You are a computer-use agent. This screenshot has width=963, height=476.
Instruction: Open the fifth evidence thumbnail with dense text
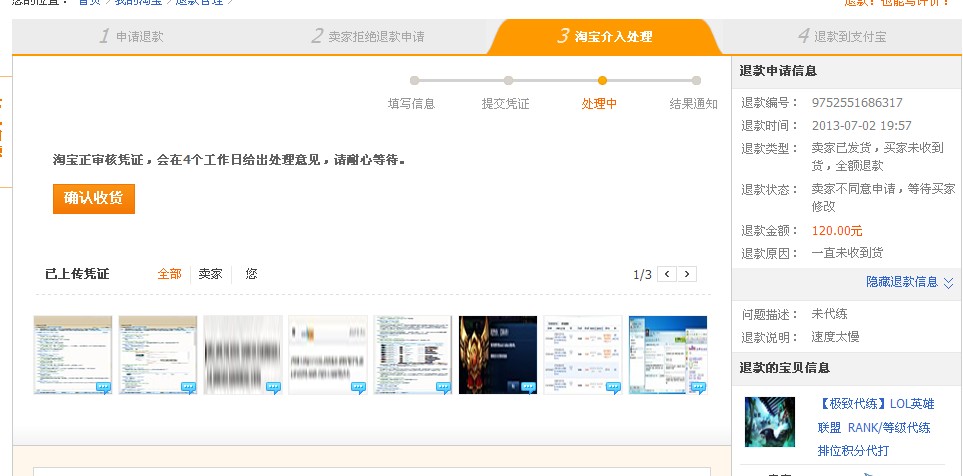click(413, 354)
